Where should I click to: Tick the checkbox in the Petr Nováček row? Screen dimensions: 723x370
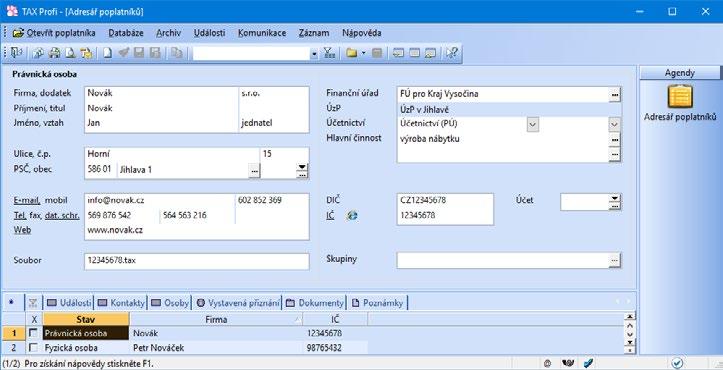(x=33, y=347)
